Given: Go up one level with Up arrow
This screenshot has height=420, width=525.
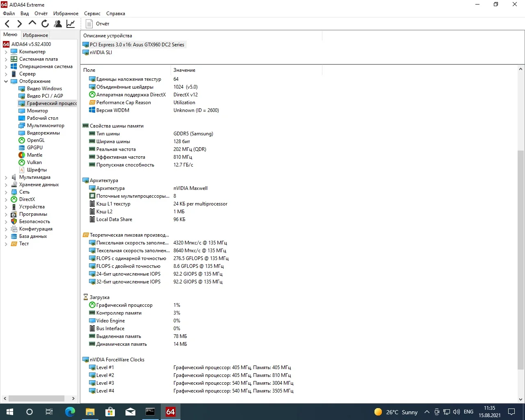Looking at the screenshot, I should coord(32,23).
